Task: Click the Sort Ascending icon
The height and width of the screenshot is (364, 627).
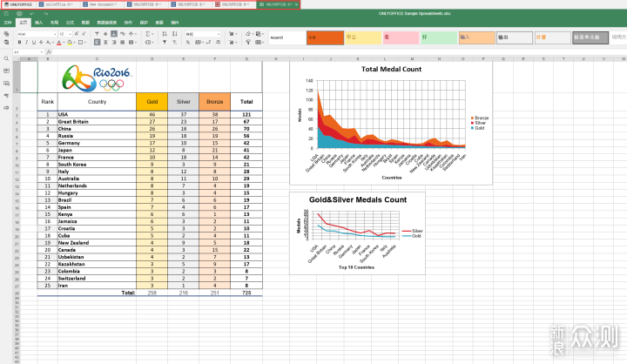Action: (165, 34)
